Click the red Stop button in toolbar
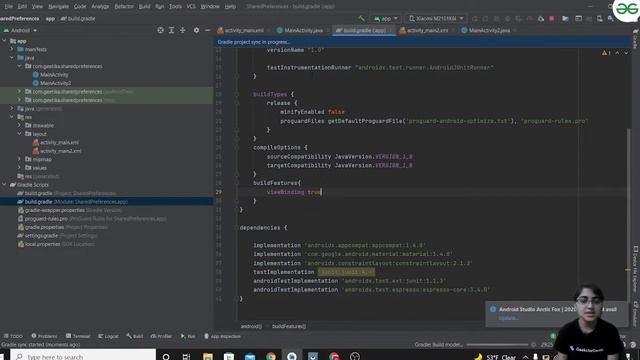Screen dimensions: 640x360 point(552,18)
